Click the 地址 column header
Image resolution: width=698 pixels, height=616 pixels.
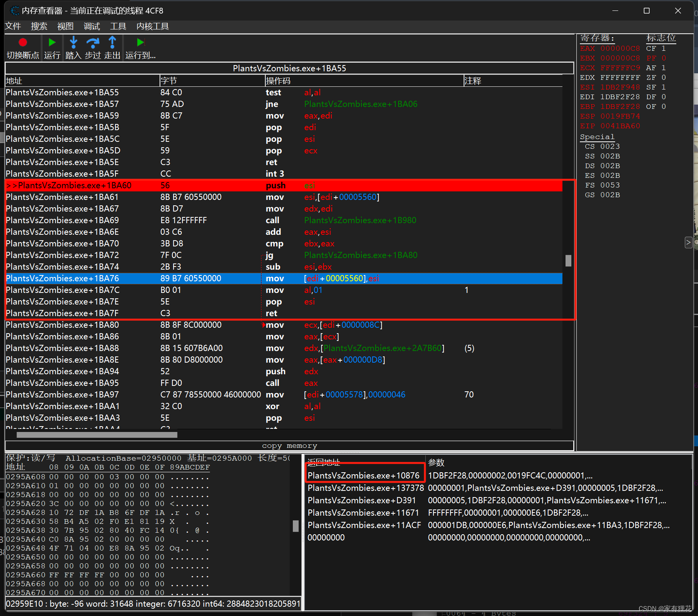[82, 81]
